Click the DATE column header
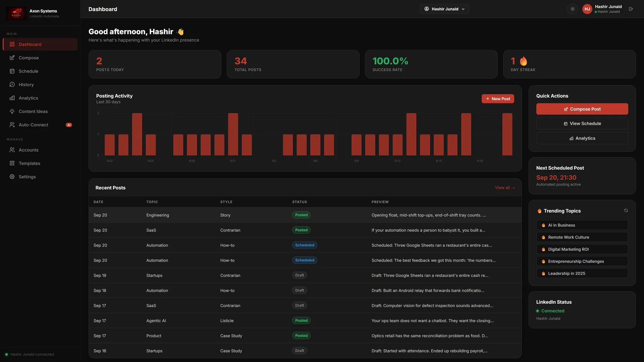 point(98,202)
